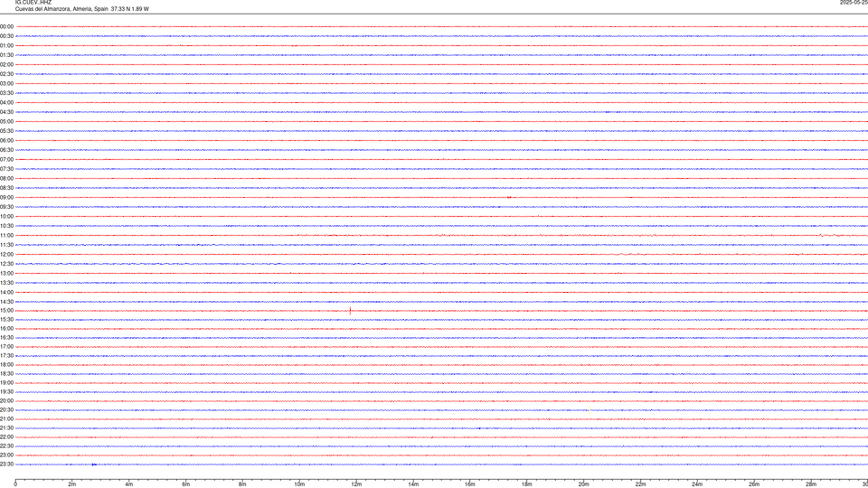Click the 17:00 time label
Screen dimensions: 868x488
tap(6, 347)
